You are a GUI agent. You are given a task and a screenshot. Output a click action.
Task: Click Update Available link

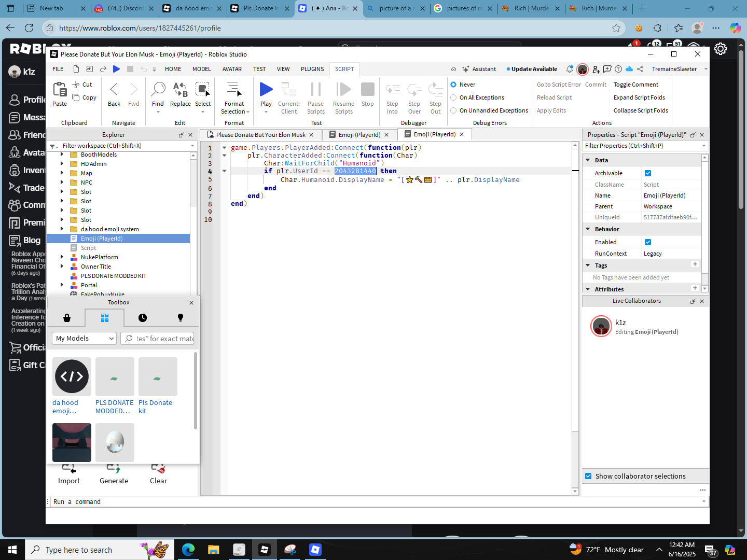pos(532,69)
